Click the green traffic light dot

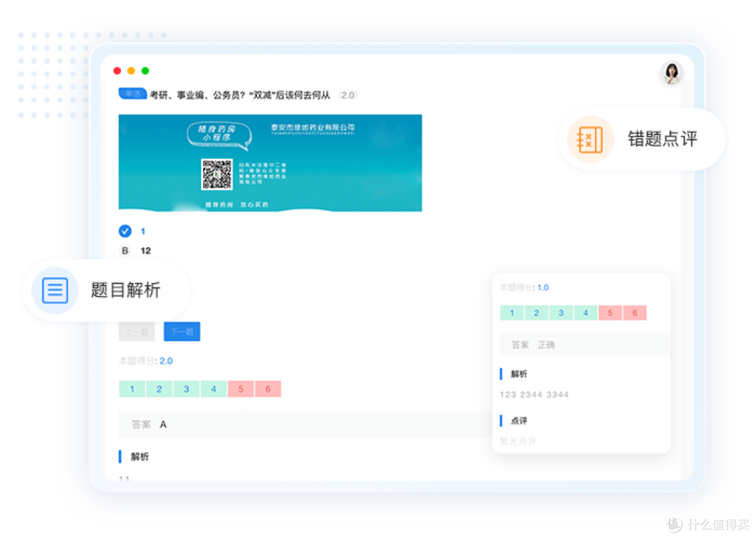coord(145,71)
